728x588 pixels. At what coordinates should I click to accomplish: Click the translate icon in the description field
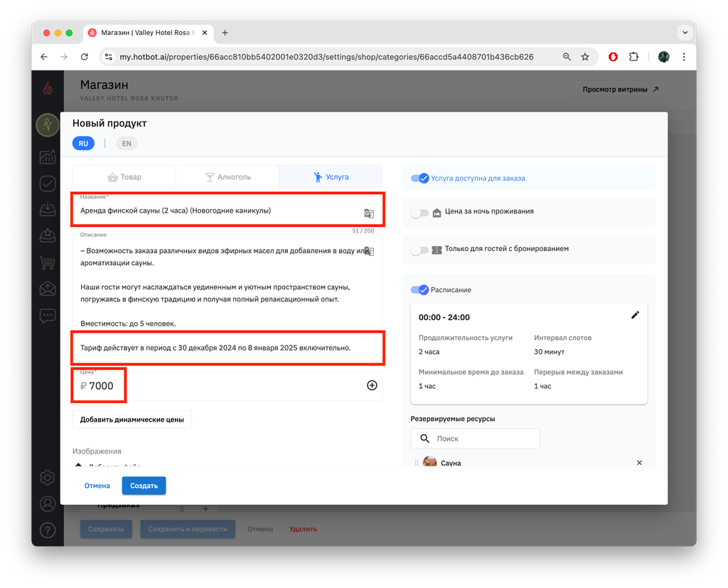[x=369, y=251]
